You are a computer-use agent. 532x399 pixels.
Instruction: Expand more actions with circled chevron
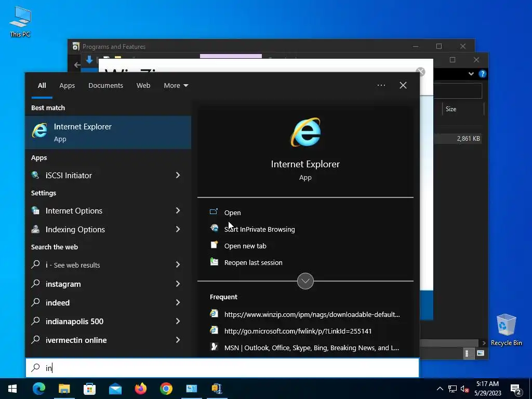click(305, 281)
